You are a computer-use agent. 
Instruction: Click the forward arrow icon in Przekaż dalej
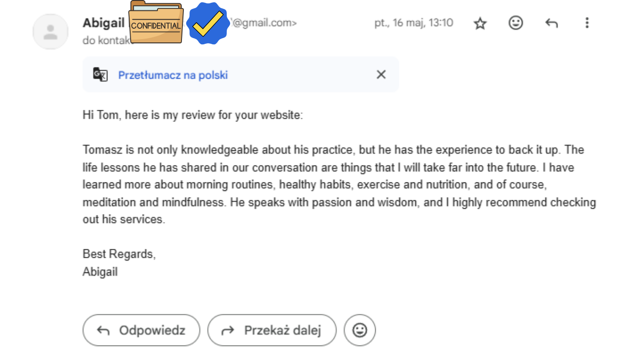pyautogui.click(x=228, y=331)
